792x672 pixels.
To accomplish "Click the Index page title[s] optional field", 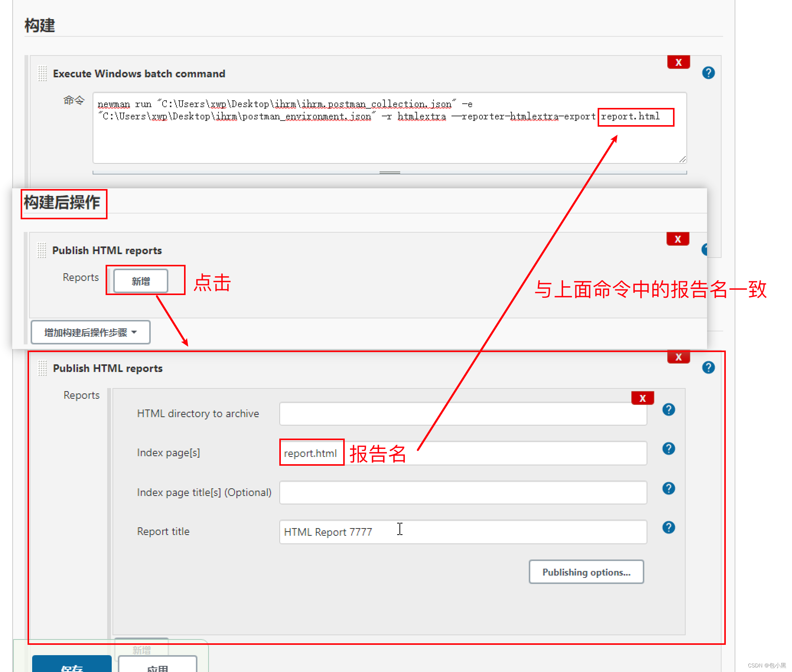I will coord(463,493).
